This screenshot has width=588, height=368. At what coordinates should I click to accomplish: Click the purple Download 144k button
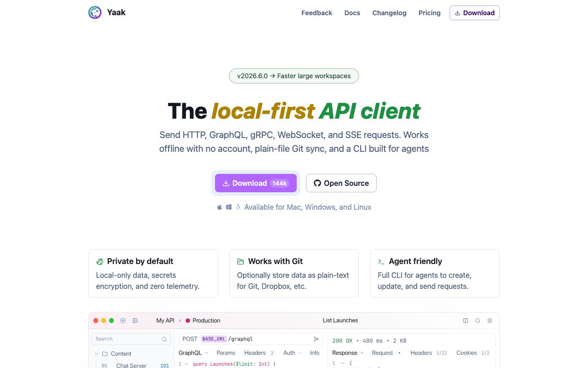[x=256, y=183]
